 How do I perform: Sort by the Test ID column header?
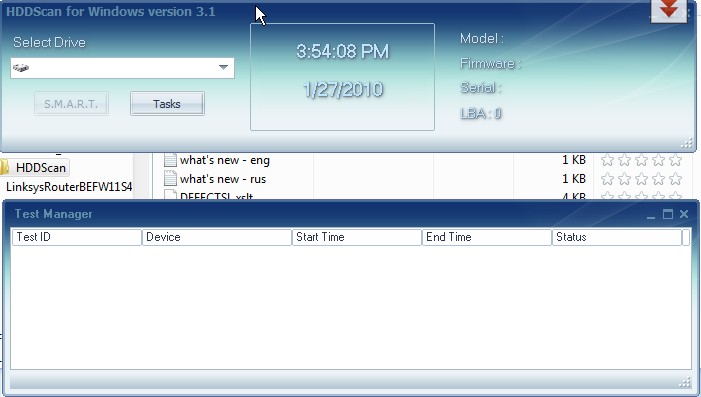coord(76,237)
